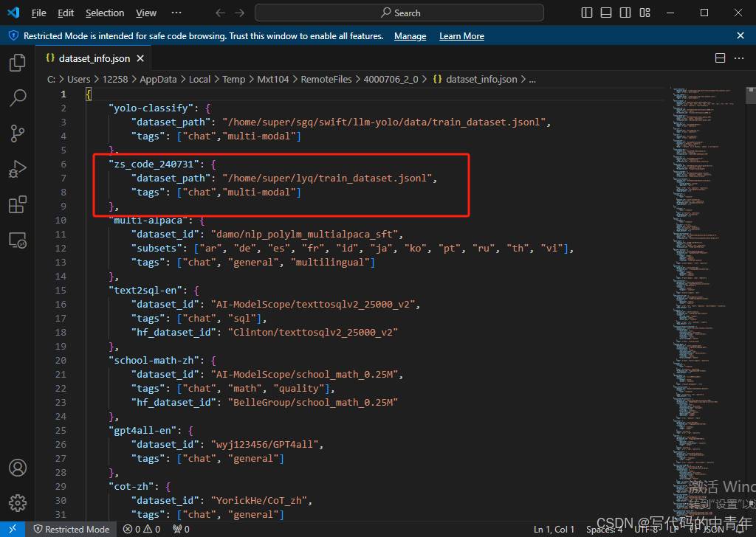Select the dataset_info.json editor tab
Image resolution: width=756 pixels, height=537 pixels.
94,58
